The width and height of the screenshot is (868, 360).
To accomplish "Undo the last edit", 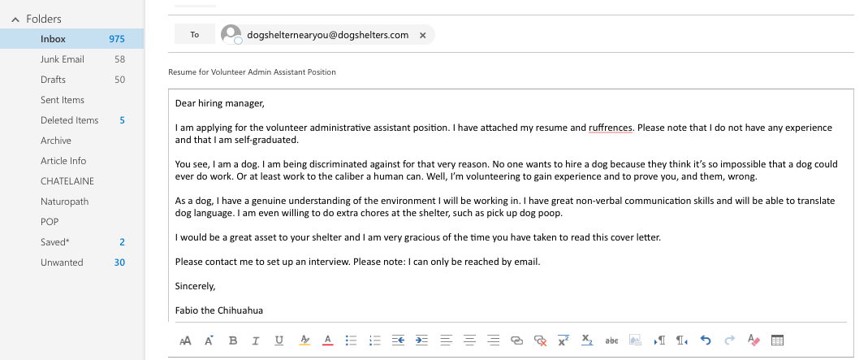I will click(706, 340).
